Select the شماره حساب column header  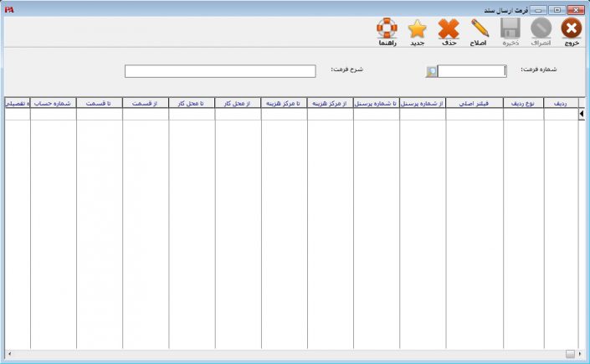pos(53,103)
